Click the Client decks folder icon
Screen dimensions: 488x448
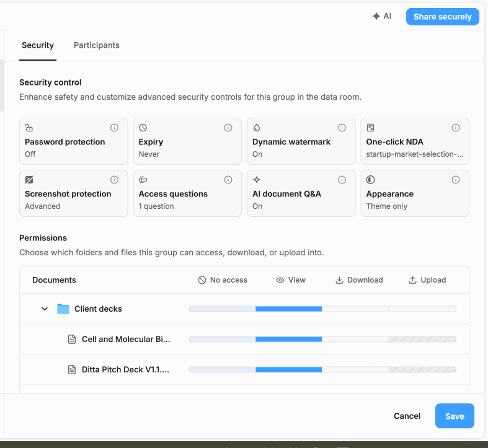[x=63, y=309]
